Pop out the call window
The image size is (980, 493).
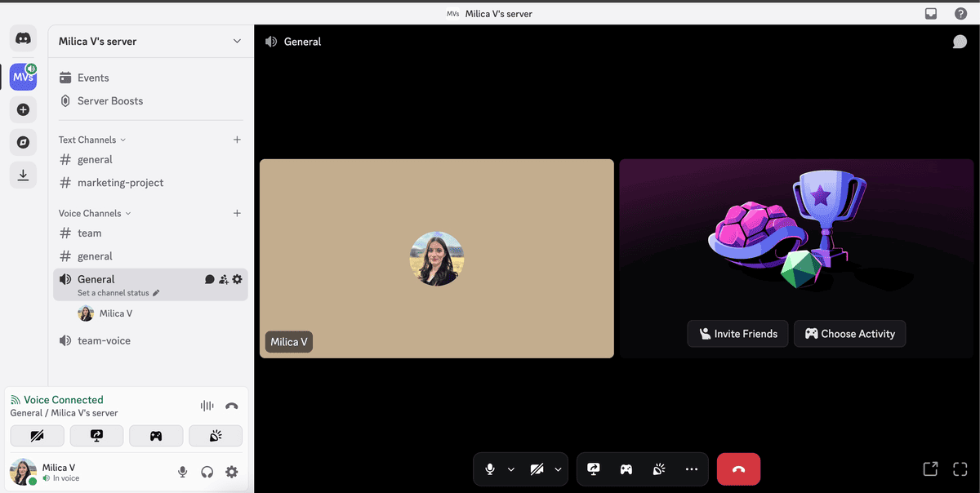[930, 469]
